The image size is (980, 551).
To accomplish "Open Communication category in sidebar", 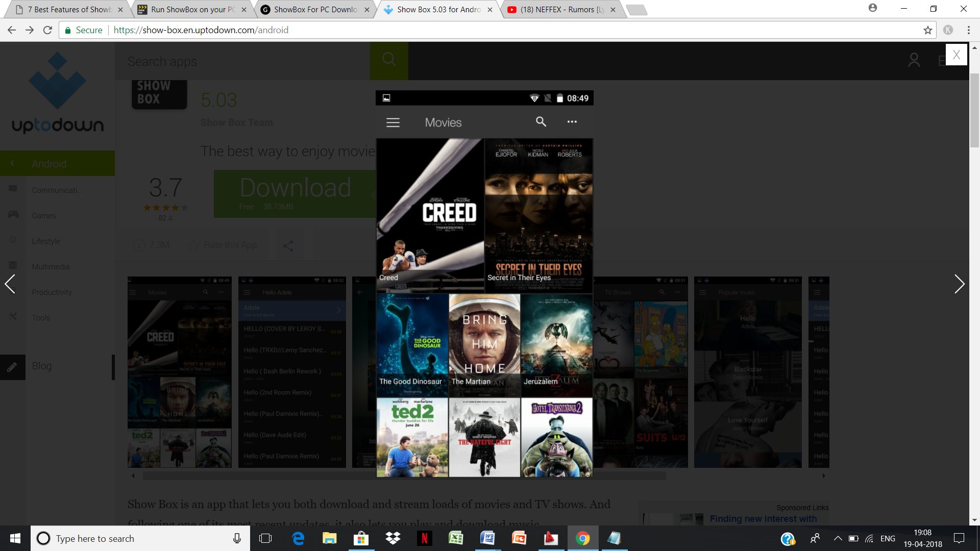I will click(57, 190).
